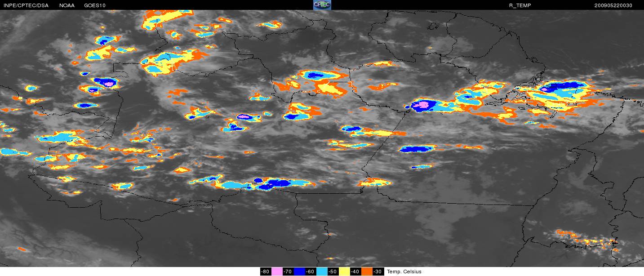Click the -80 legend value
The height and width of the screenshot is (276, 644).
point(266,272)
